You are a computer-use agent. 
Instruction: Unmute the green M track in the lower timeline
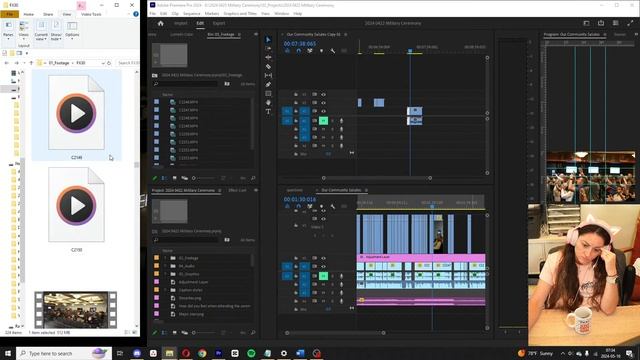point(323,276)
